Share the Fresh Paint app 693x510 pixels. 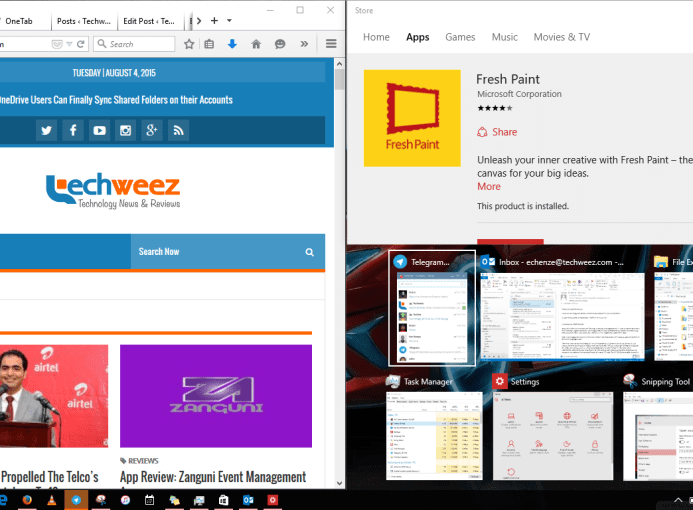tap(497, 132)
